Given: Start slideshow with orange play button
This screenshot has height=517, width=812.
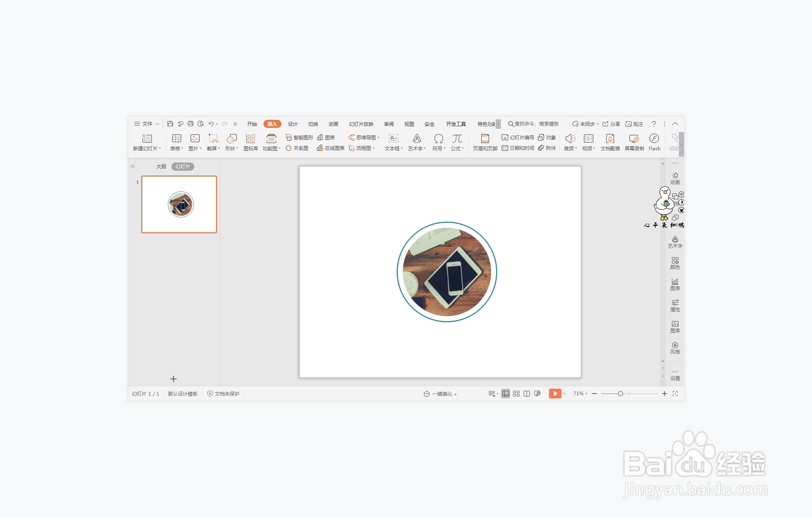Looking at the screenshot, I should (555, 394).
